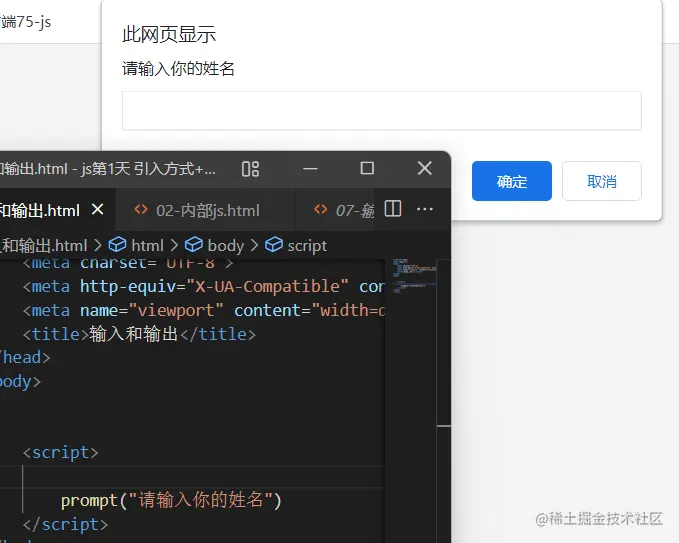This screenshot has height=543, width=679.
Task: Click the script breadcrumb symbol icon
Action: coord(274,245)
